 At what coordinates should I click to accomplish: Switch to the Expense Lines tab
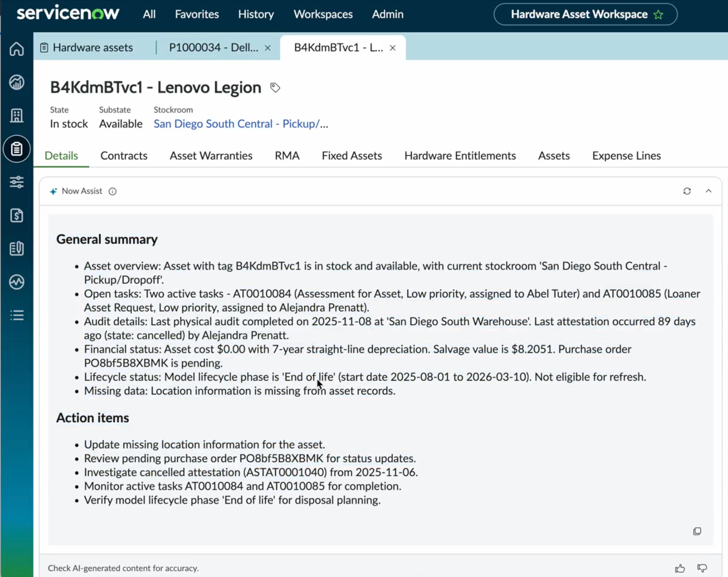(626, 156)
